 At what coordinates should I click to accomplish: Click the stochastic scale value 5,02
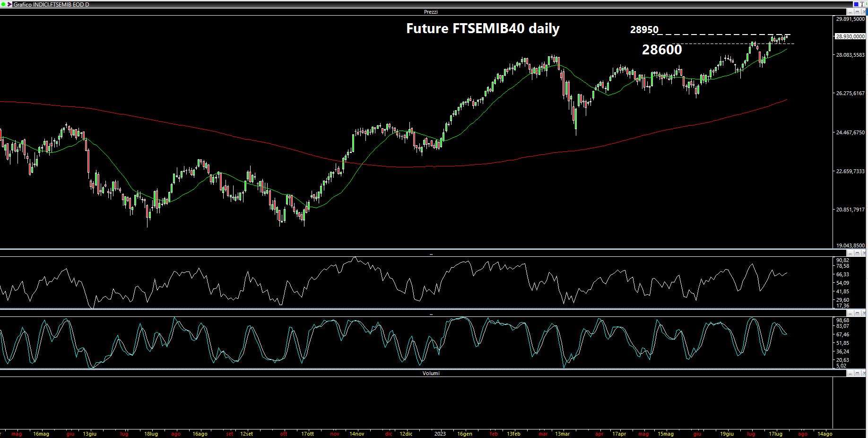pyautogui.click(x=841, y=366)
